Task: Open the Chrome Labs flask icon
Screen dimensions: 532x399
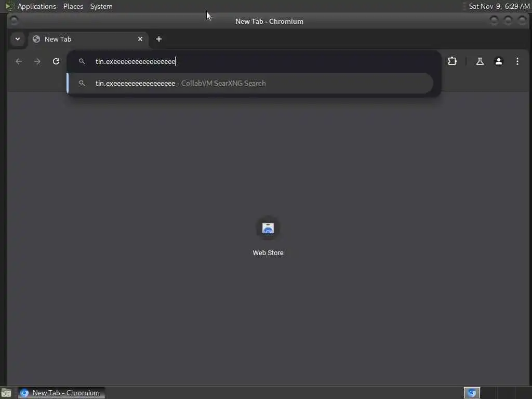Action: [x=480, y=61]
